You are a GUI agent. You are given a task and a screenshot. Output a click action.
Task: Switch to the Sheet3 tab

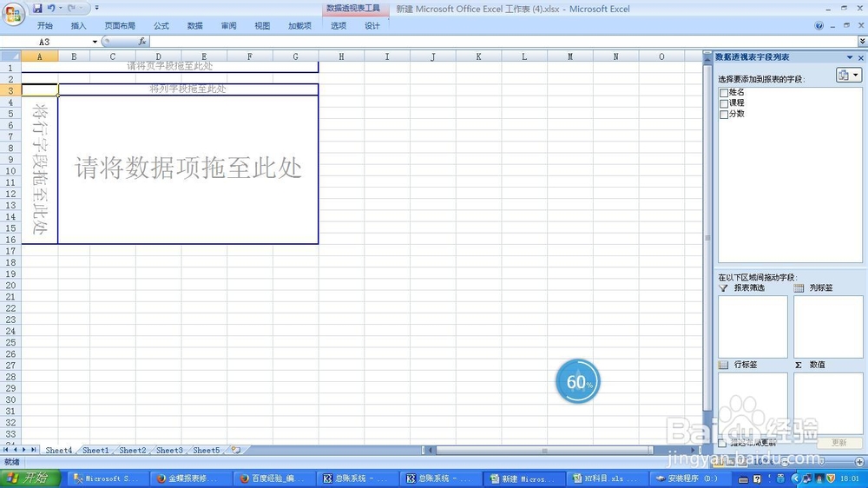click(x=169, y=451)
